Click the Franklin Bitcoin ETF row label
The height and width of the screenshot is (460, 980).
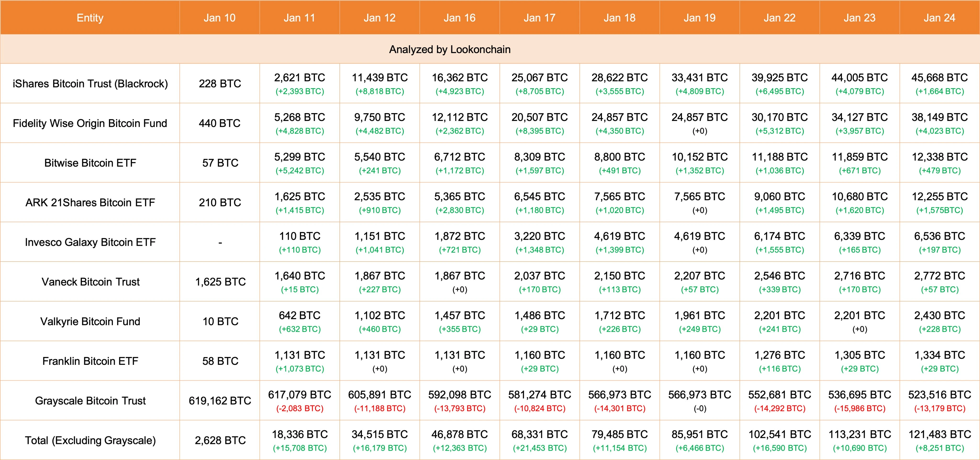tap(90, 361)
